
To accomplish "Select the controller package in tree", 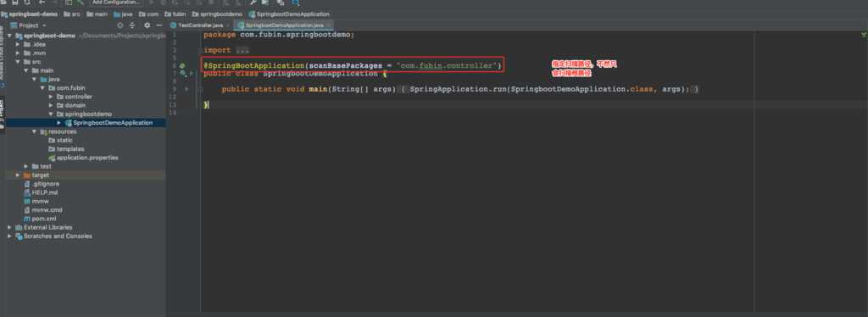I will [x=75, y=97].
